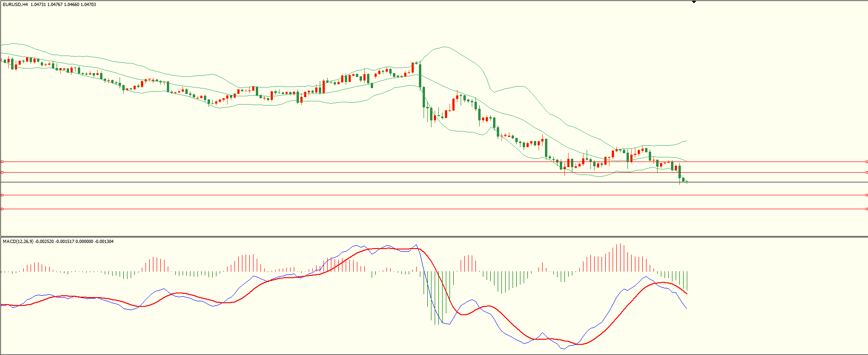Click right handle of red line just below black line
868x355 pixels.
(866, 195)
